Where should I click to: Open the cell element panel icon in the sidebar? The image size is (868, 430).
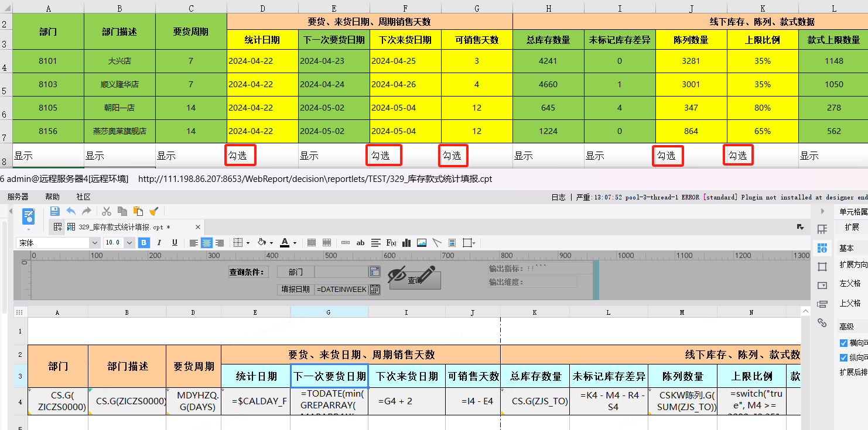coord(822,229)
